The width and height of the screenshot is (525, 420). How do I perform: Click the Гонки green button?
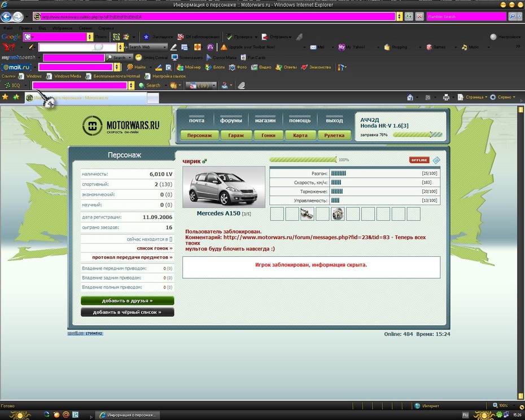tap(269, 135)
